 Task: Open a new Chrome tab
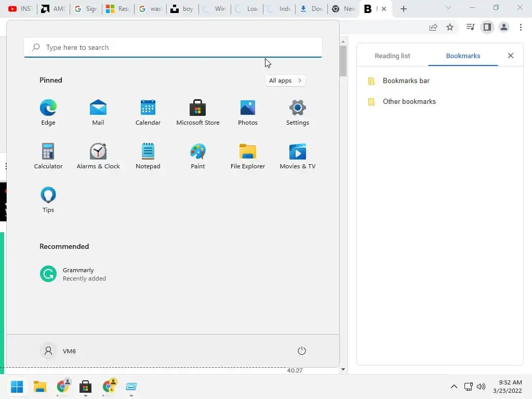[x=403, y=9]
